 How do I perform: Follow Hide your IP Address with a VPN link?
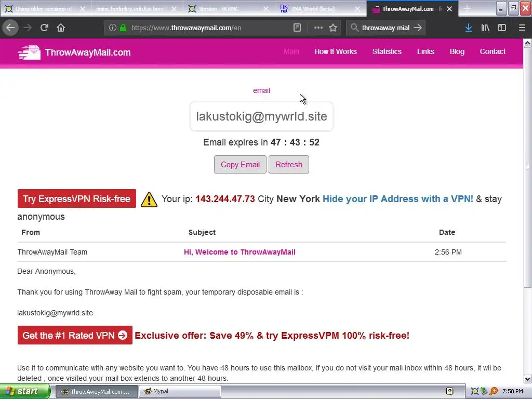point(397,199)
